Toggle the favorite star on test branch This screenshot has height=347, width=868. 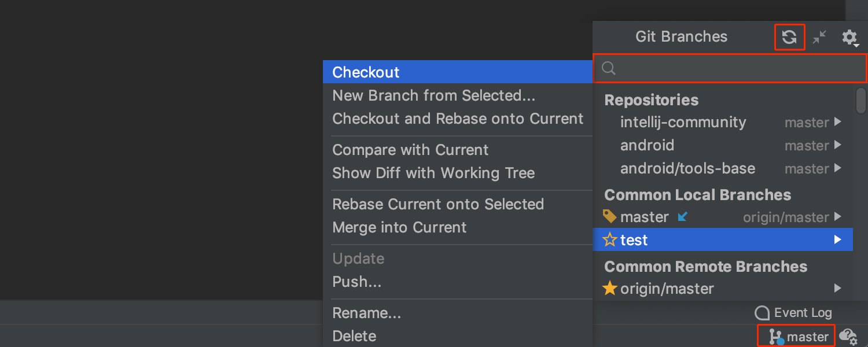click(609, 239)
